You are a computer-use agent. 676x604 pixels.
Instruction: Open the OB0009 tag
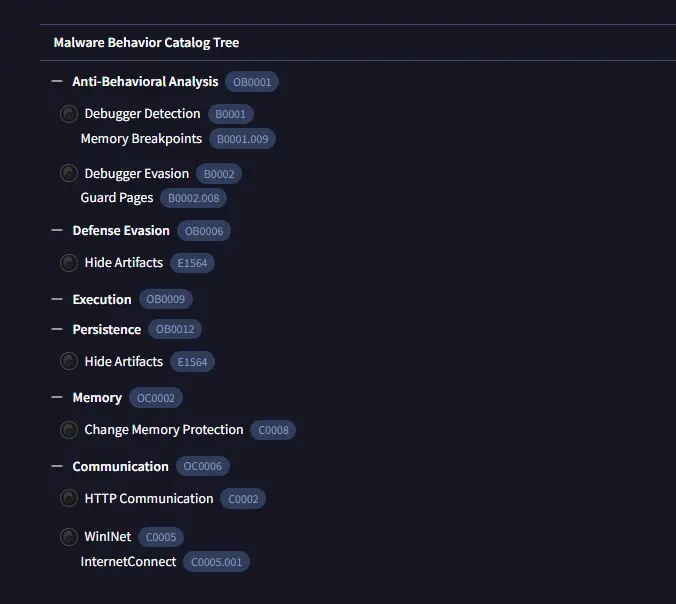tap(166, 299)
